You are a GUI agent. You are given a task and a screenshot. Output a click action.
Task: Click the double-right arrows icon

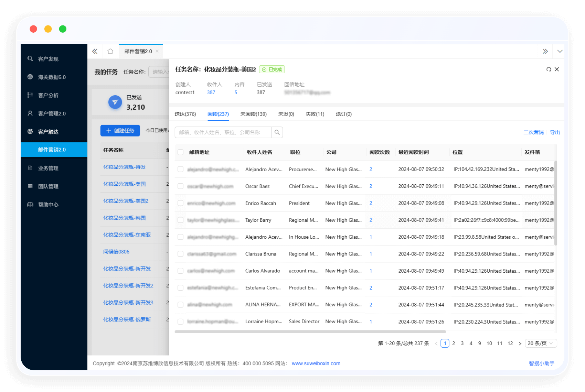pos(545,51)
